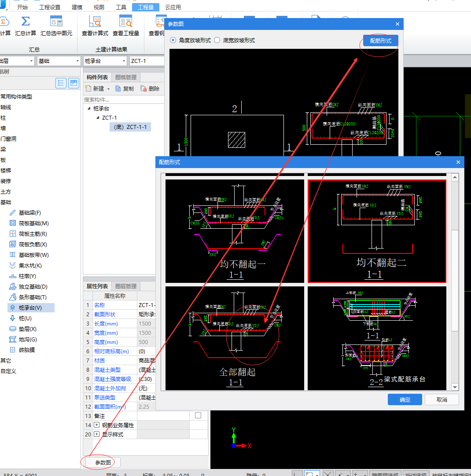
Task: Choose 角度放坡形式 radio option
Action: (173, 40)
